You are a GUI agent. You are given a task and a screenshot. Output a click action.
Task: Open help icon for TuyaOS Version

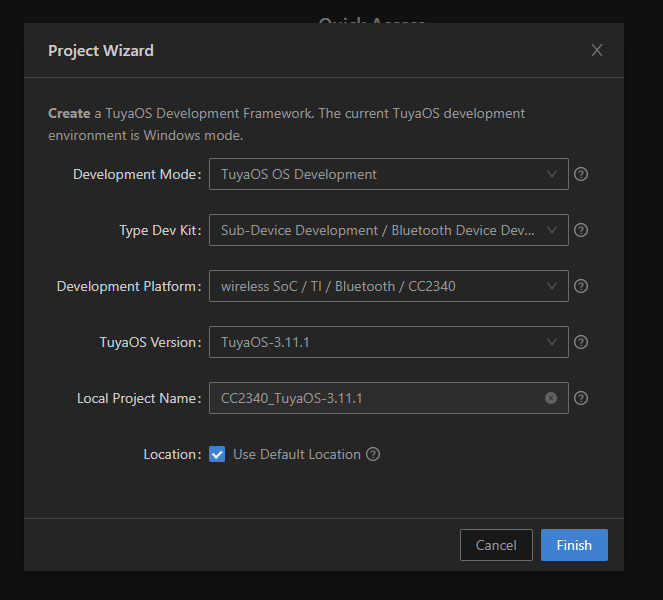click(x=581, y=342)
